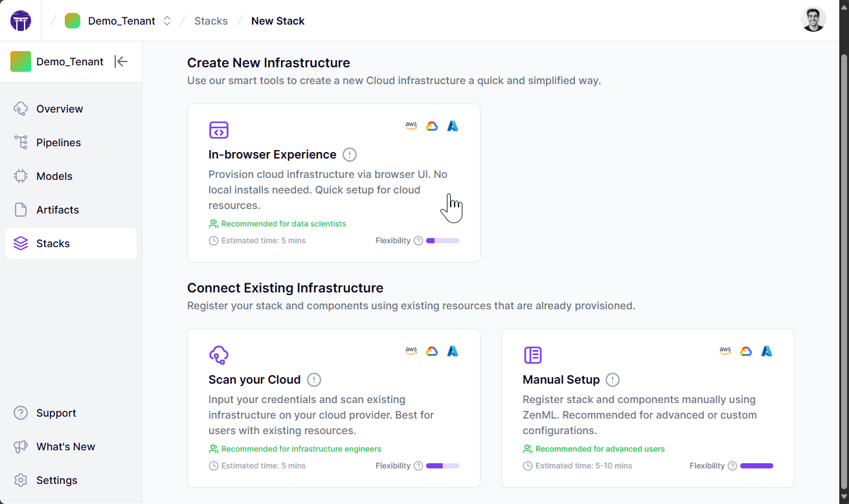Select the Models sidebar icon
The image size is (849, 504).
pyautogui.click(x=21, y=176)
